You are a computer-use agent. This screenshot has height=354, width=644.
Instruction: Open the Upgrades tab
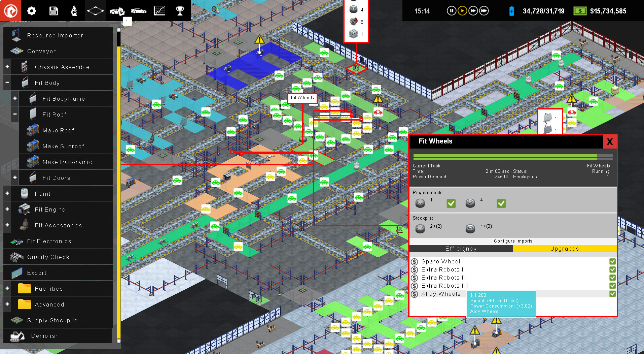[x=565, y=249]
